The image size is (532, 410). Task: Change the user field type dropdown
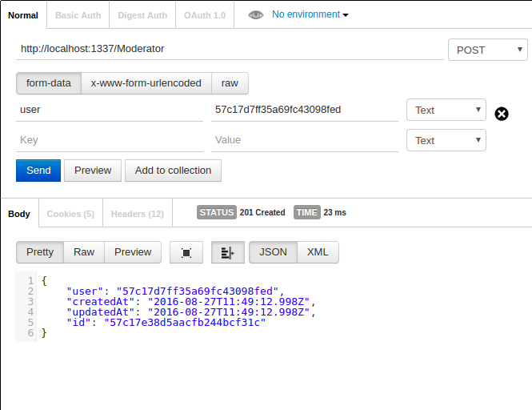pos(446,110)
